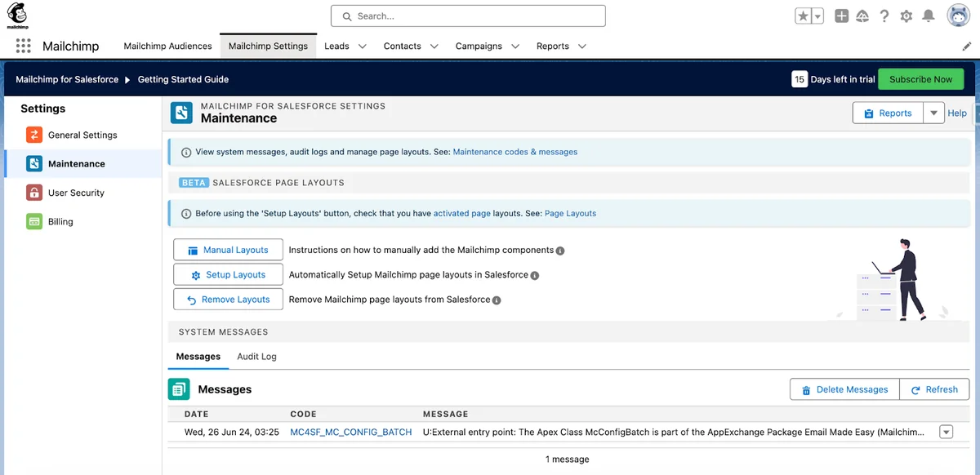Click the Mailchimp for Salesforce breadcrumb
Image resolution: width=980 pixels, height=475 pixels.
[67, 79]
